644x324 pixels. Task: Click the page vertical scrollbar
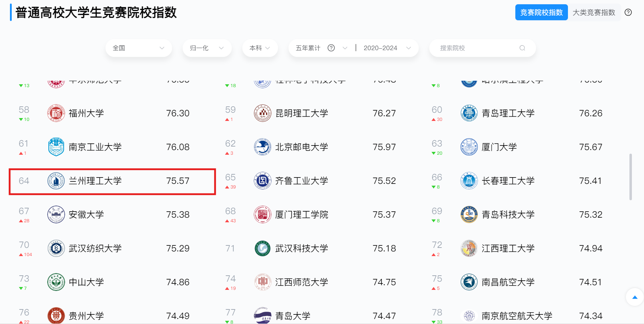[x=630, y=177]
